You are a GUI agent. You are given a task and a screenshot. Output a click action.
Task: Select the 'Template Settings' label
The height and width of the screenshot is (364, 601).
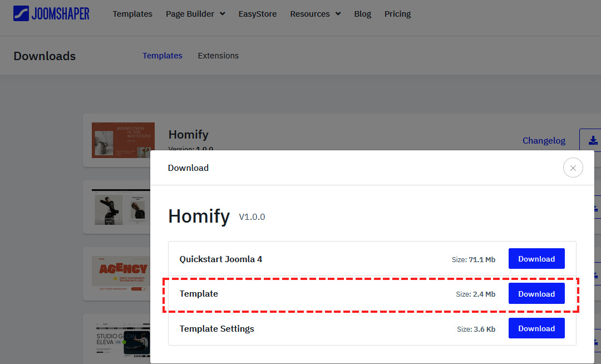(217, 329)
